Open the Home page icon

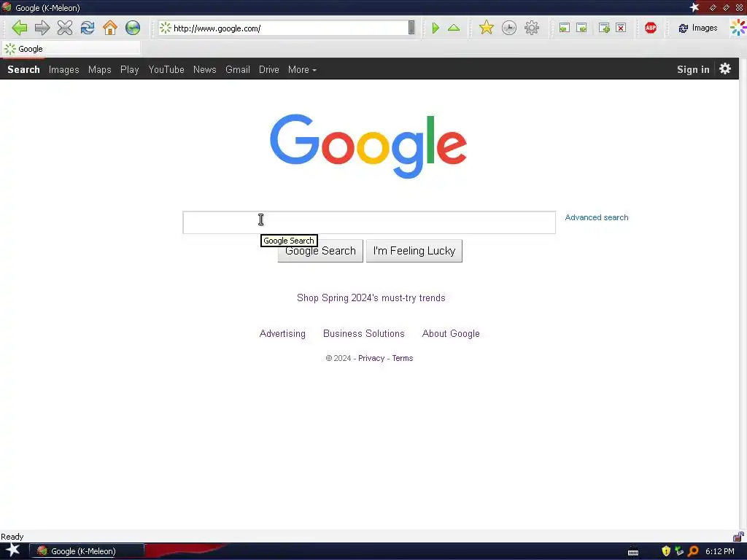coord(110,28)
